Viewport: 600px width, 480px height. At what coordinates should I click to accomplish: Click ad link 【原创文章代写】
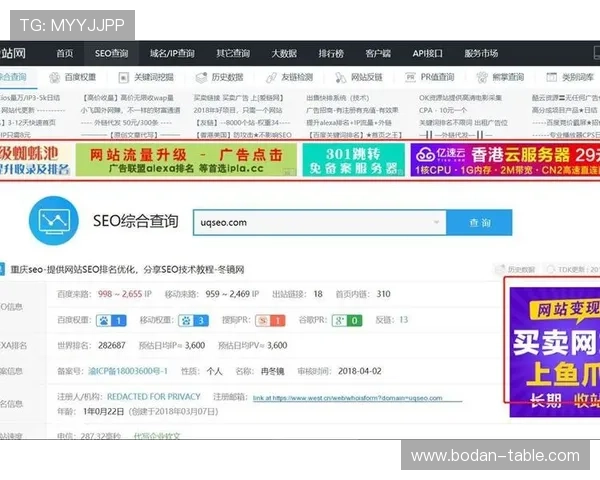[x=130, y=135]
